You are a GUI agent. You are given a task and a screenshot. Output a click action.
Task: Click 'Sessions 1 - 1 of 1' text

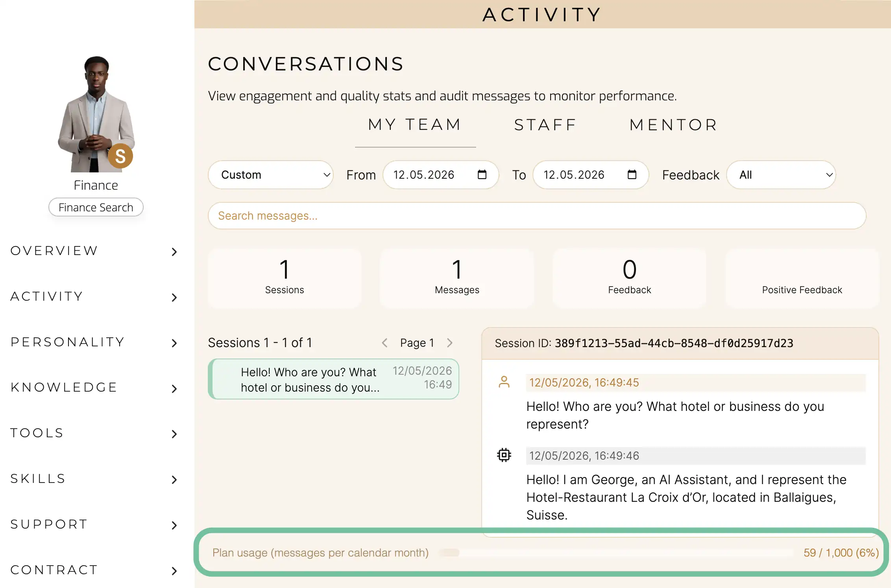[260, 343]
